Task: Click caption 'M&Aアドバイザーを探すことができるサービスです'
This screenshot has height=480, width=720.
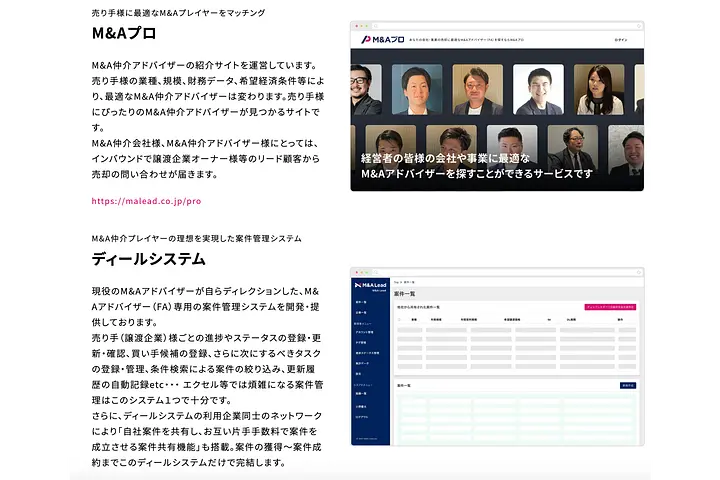Action: [x=477, y=174]
